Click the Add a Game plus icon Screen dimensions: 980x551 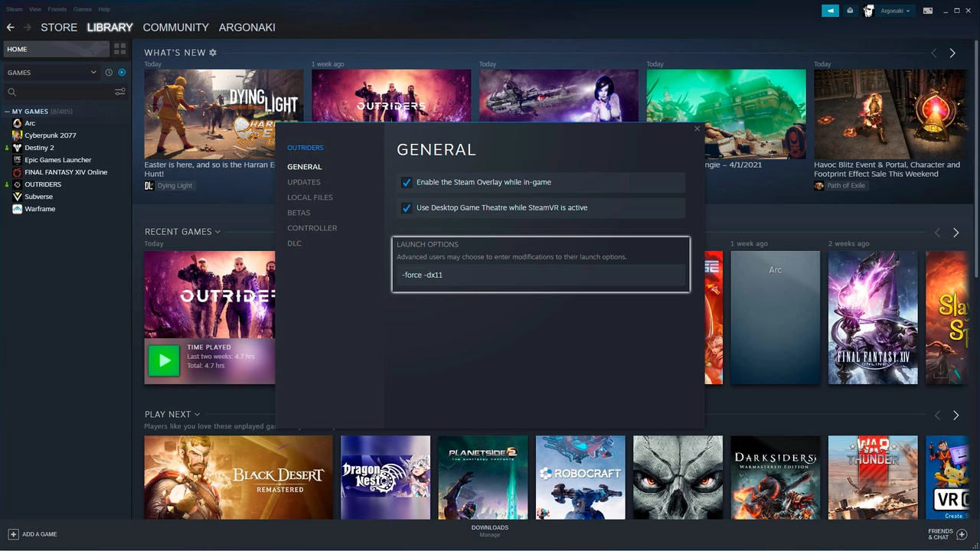coord(13,534)
